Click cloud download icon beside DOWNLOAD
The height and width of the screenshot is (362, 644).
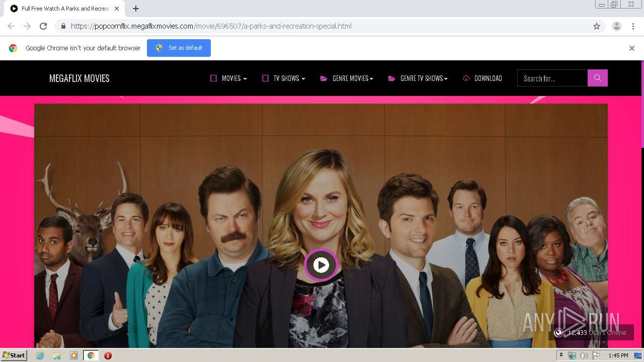[466, 78]
